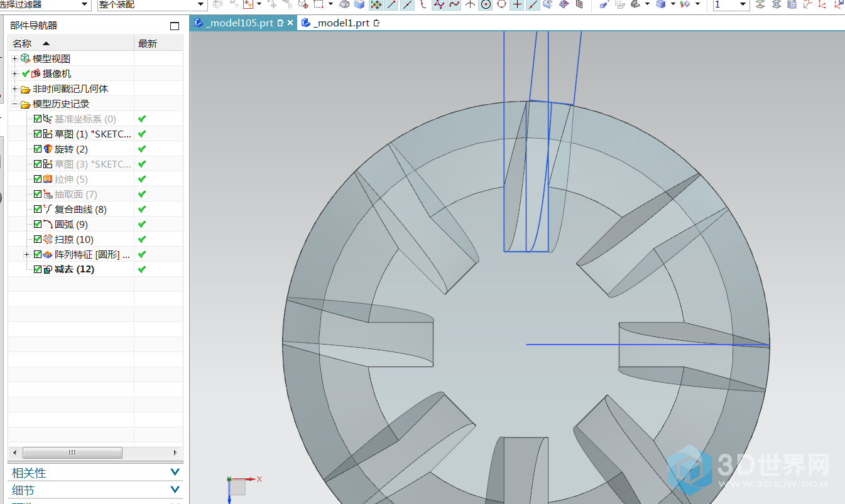Screen dimensions: 845x504
Task: Click the 模型历史记录 folder label
Action: pos(61,104)
